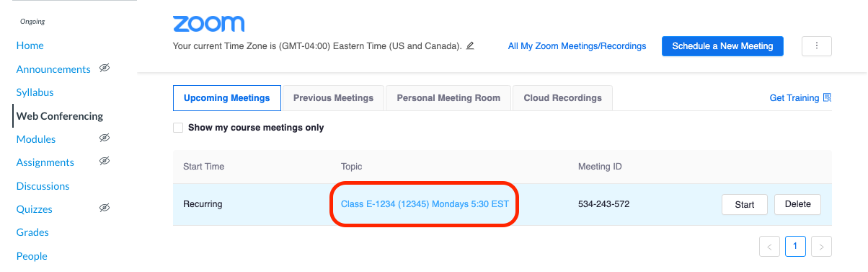Open the three-dot more options menu

coord(817,46)
